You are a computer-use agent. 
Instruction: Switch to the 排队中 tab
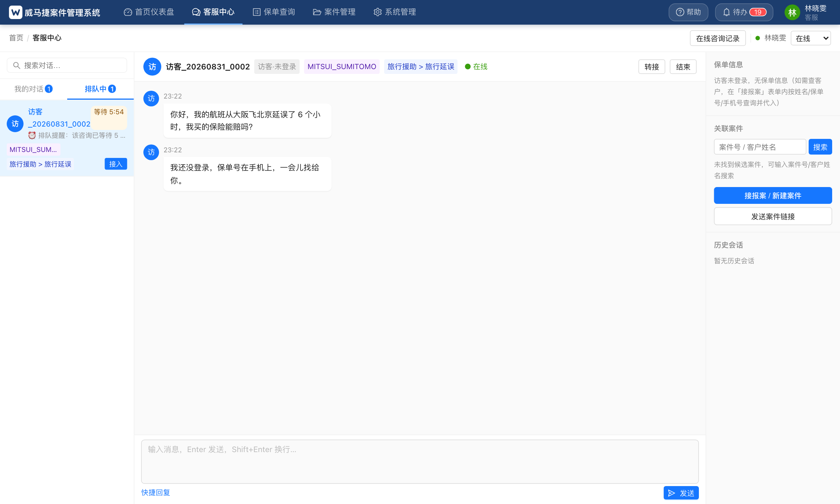pyautogui.click(x=100, y=89)
